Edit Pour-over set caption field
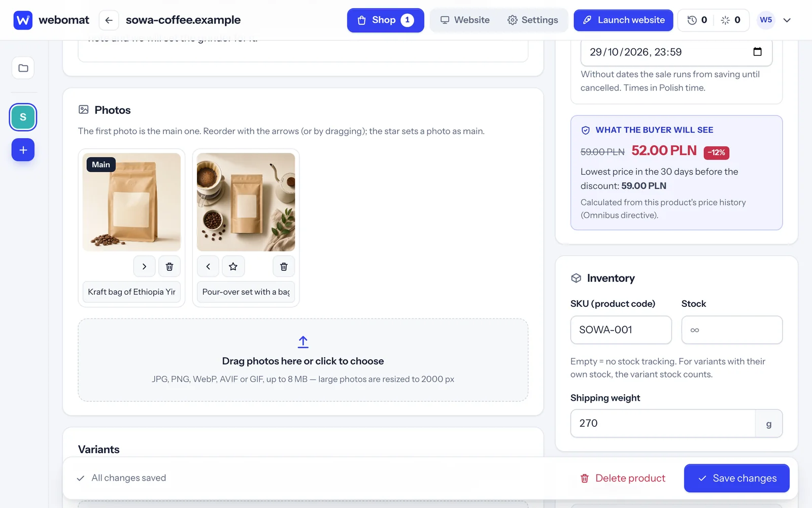The image size is (812, 508). [x=246, y=292]
